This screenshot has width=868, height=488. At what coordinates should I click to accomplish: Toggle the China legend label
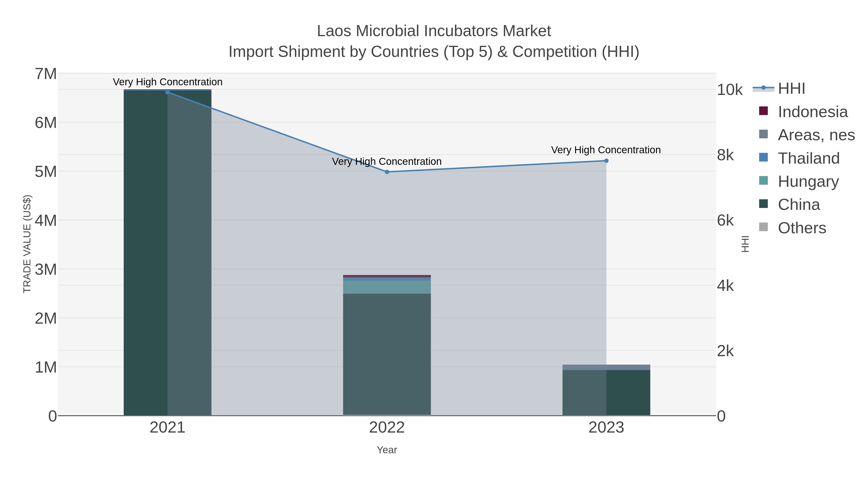click(799, 204)
